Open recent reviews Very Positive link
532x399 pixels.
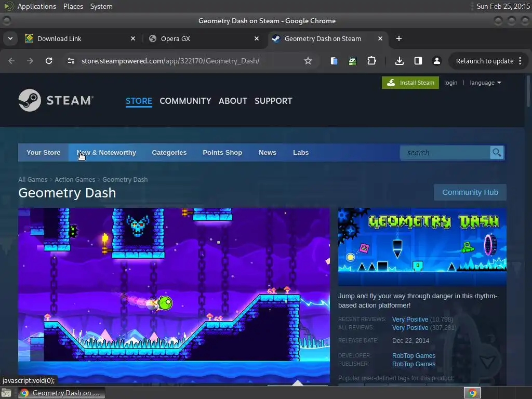[x=410, y=320]
